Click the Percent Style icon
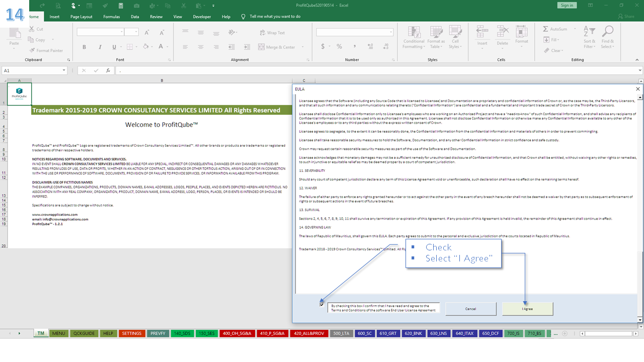Image resolution: width=644 pixels, height=362 pixels. [339, 46]
